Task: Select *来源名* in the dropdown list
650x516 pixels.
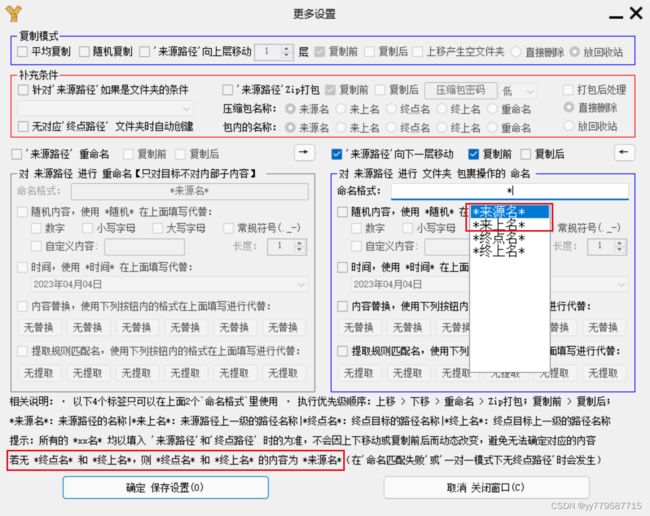Action: pyautogui.click(x=510, y=212)
